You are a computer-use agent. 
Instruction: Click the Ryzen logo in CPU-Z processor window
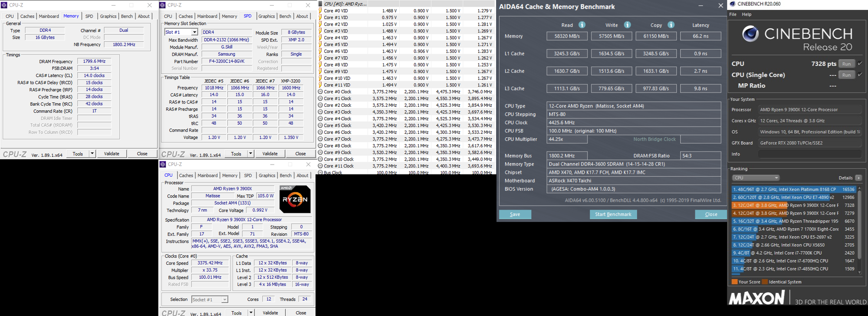[x=295, y=199]
